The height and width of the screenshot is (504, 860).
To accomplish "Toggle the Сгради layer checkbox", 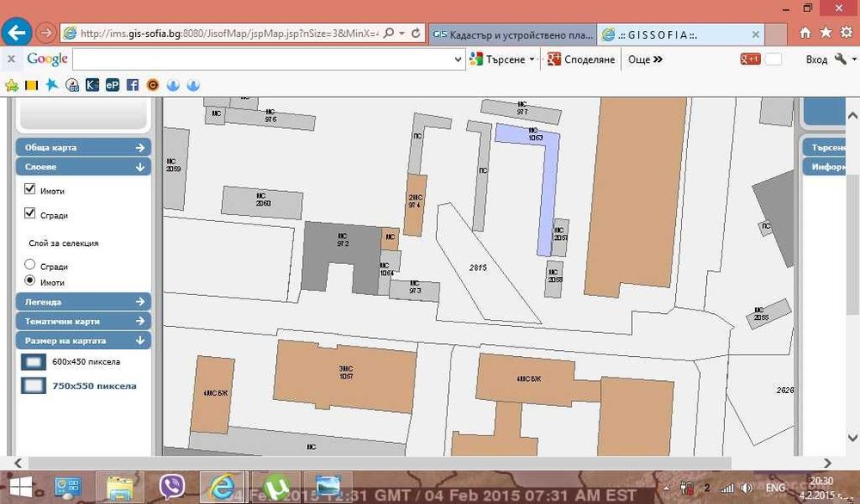I will click(x=30, y=212).
